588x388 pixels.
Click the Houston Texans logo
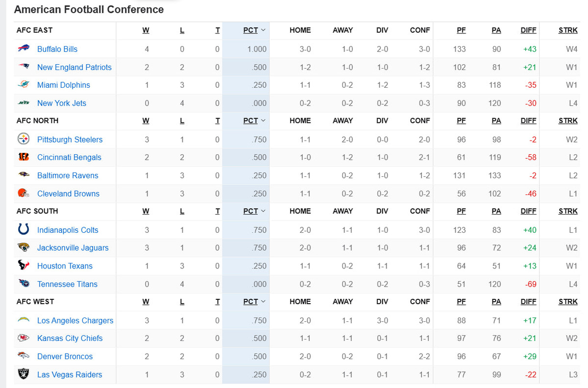(x=24, y=266)
